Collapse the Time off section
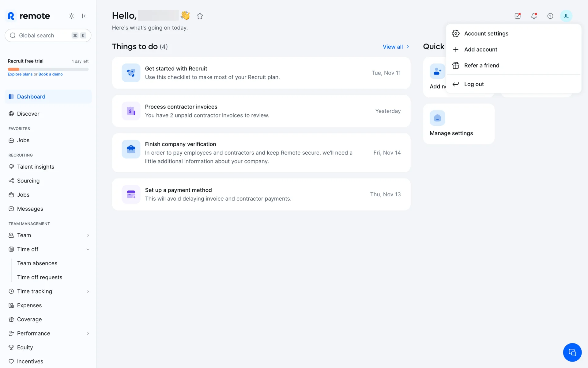 click(88, 249)
